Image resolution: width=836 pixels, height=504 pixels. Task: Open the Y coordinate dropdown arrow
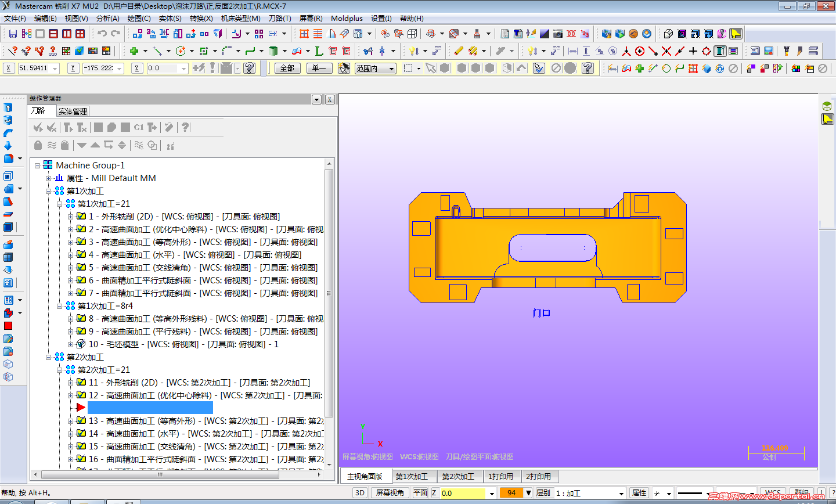[120, 69]
